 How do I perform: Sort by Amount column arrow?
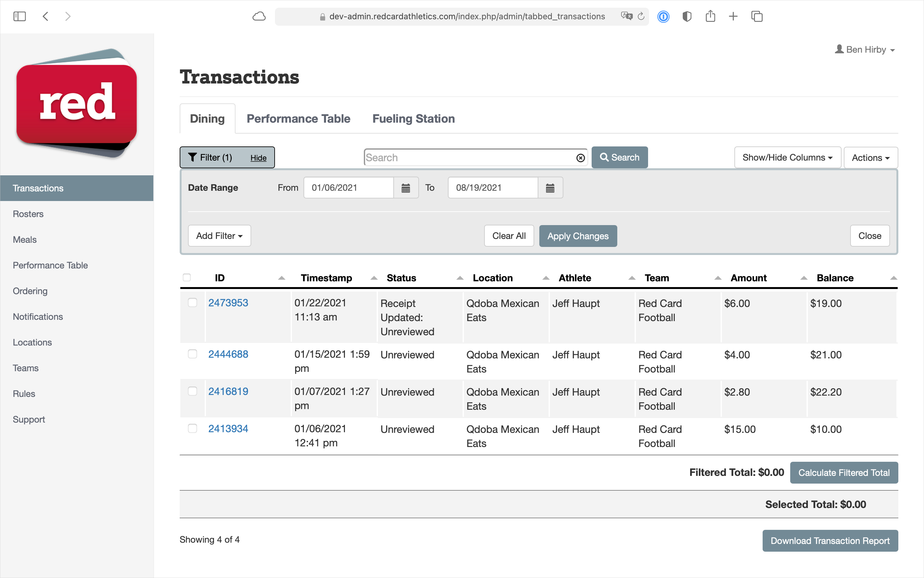[804, 278]
